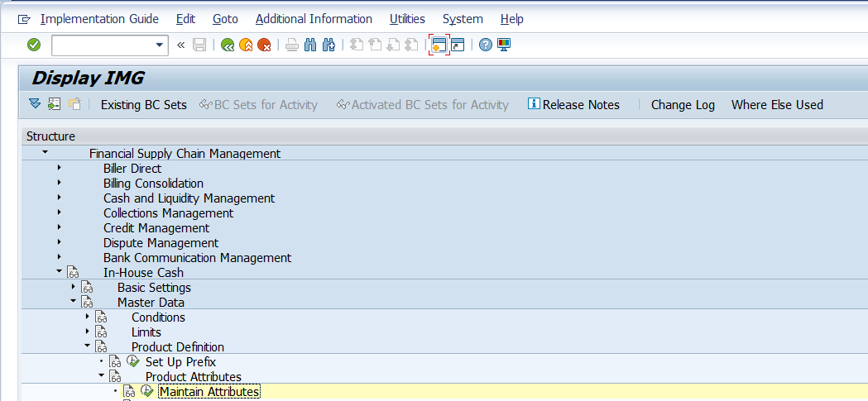The width and height of the screenshot is (868, 401).
Task: Click the Generate Shortcut icon
Action: (x=458, y=45)
